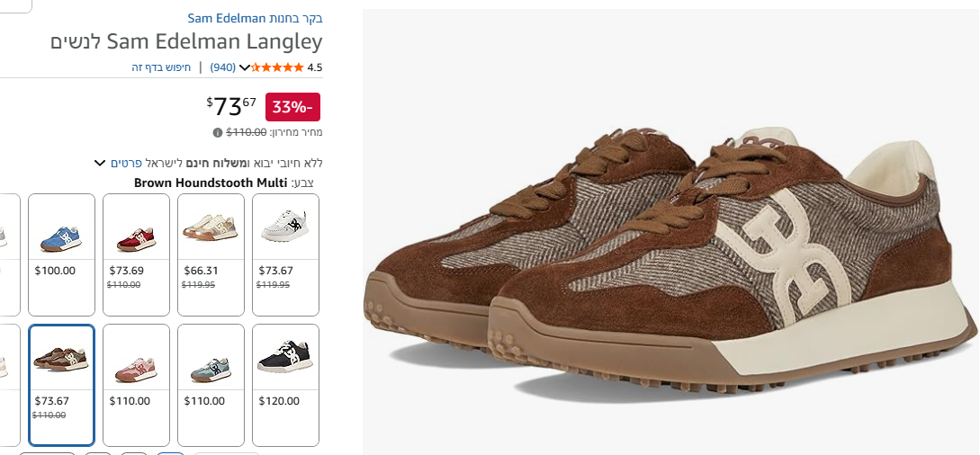Click the main brown sneaker product image

click(670, 263)
